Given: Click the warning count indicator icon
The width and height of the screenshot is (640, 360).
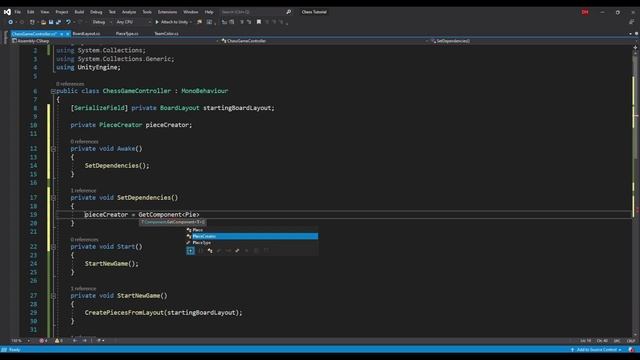Looking at the screenshot, I should tap(57, 340).
